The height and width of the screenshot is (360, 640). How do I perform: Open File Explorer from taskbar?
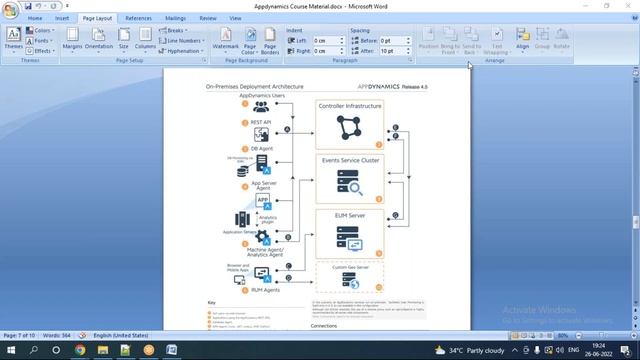(103, 350)
